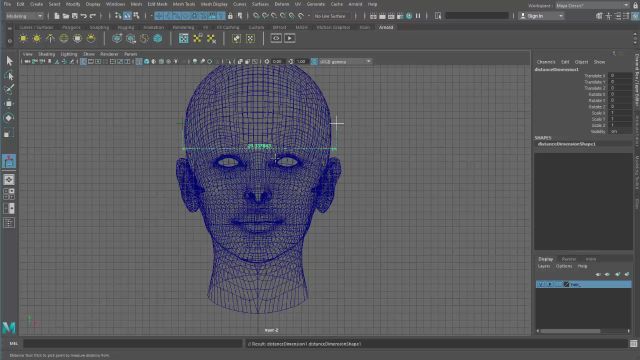This screenshot has height=360, width=640.
Task: Open the Modeling menu set dropdown
Action: pyautogui.click(x=24, y=16)
